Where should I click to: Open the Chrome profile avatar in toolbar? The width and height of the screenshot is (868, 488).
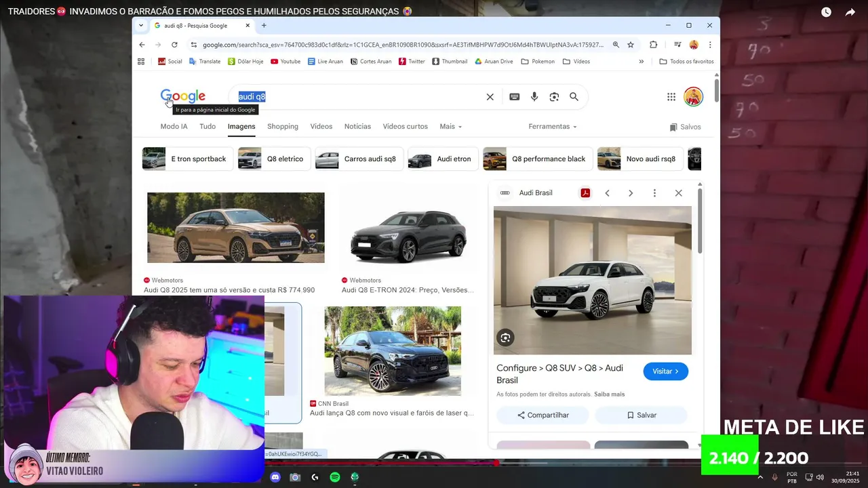(x=694, y=45)
